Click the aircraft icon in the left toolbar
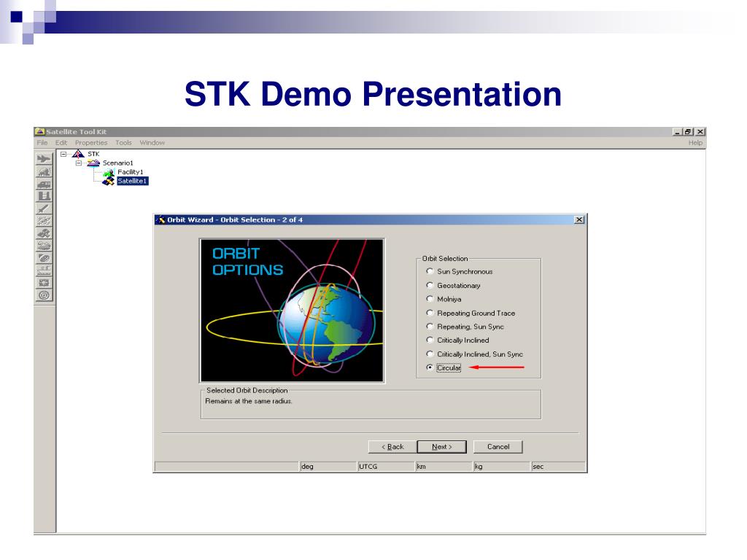747x560 pixels. (x=44, y=159)
